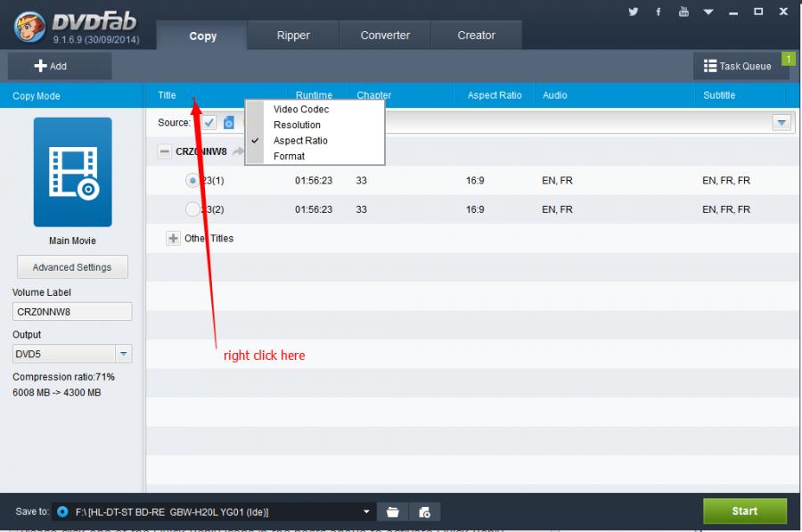Screen dimensions: 802x532
Task: Click the ISO image icon in bottom bar
Action: 424,512
